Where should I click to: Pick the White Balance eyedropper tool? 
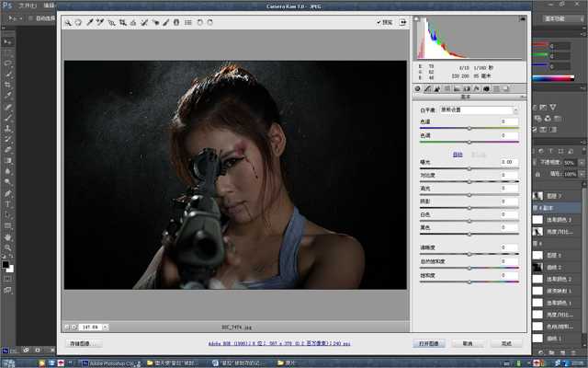click(x=90, y=21)
